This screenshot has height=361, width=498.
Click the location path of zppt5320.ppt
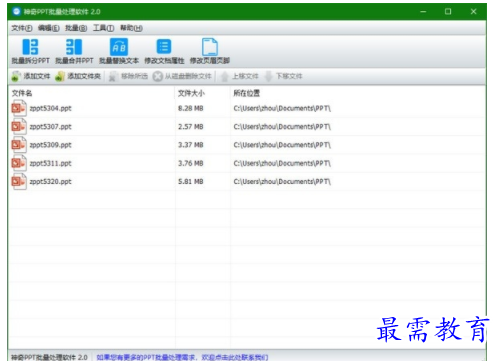pyautogui.click(x=282, y=182)
